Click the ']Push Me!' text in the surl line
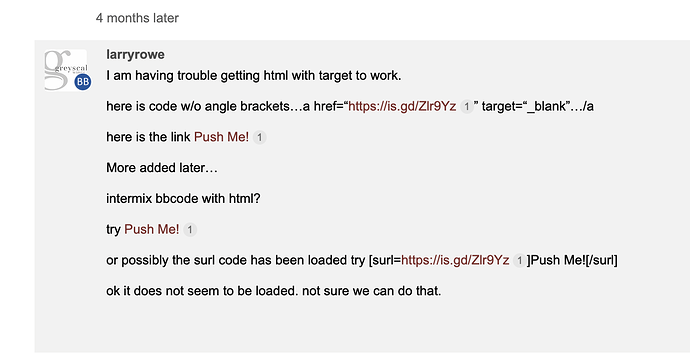Image resolution: width=690 pixels, height=360 pixels. tap(556, 261)
